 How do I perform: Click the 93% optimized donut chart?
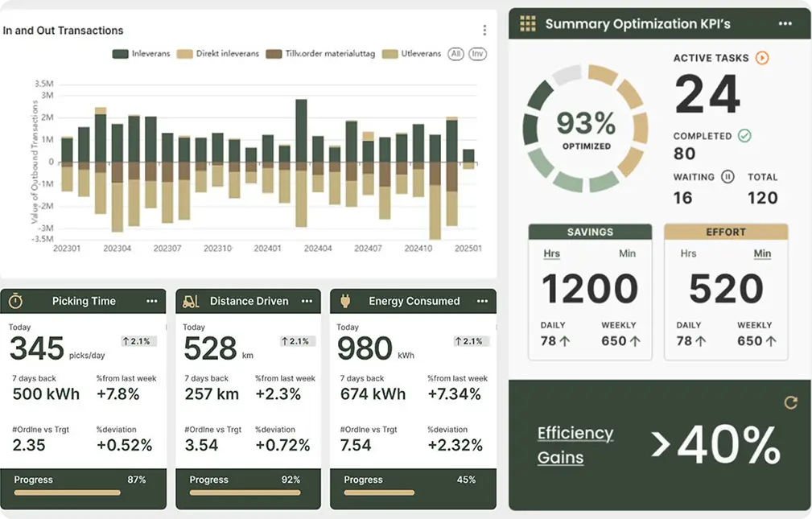[585, 129]
